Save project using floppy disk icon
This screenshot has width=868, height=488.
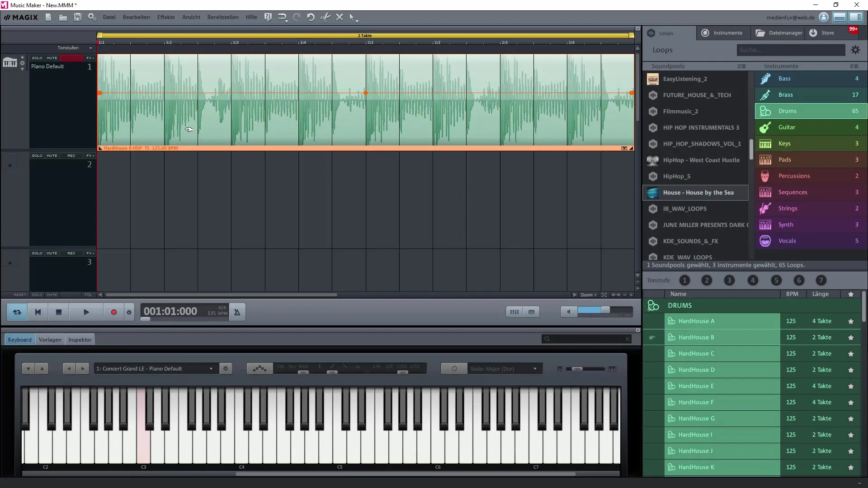(78, 17)
